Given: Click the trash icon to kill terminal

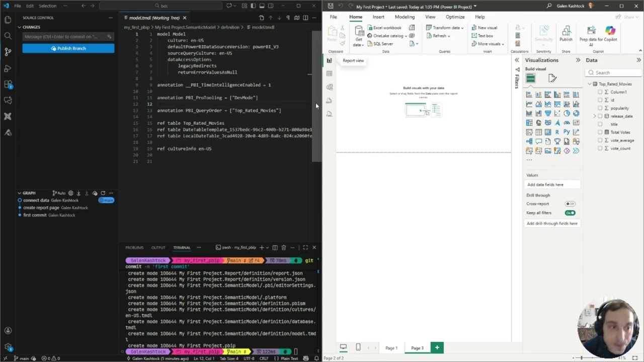Looking at the screenshot, I should 284,247.
